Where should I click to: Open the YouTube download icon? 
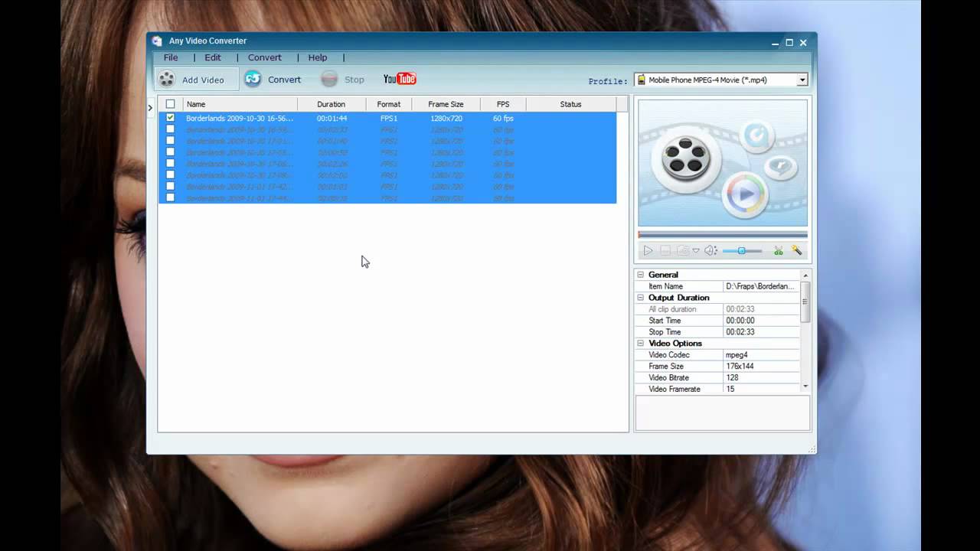400,79
